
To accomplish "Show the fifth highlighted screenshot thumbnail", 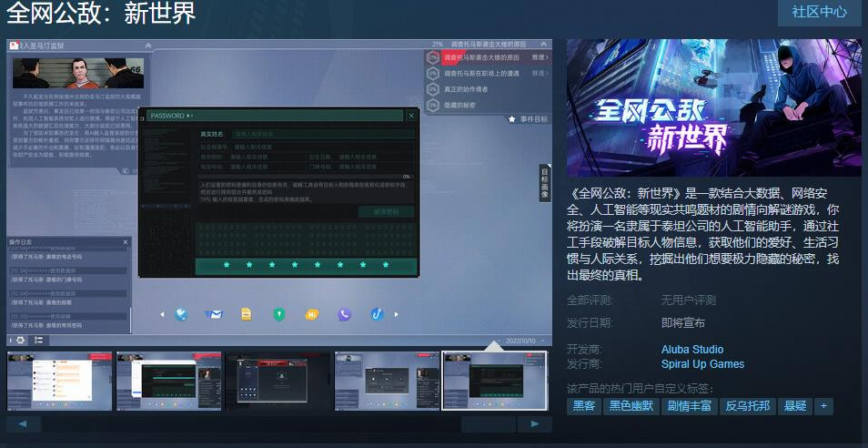I will pyautogui.click(x=495, y=381).
